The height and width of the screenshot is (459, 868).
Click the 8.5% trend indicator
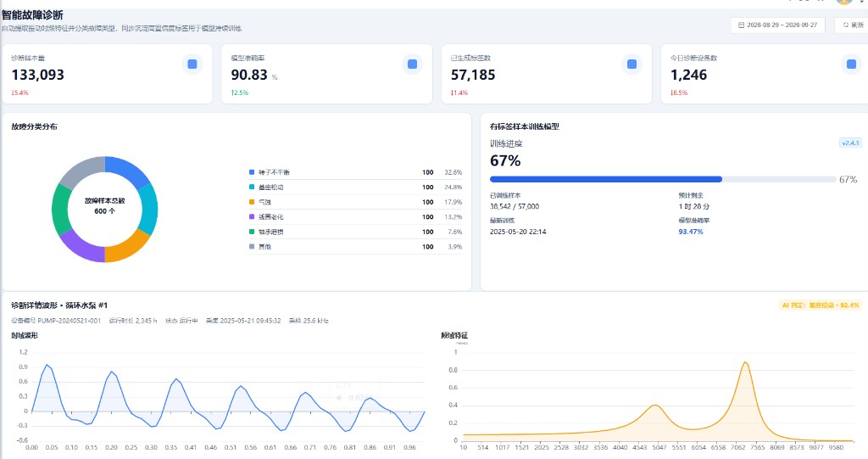coord(679,92)
